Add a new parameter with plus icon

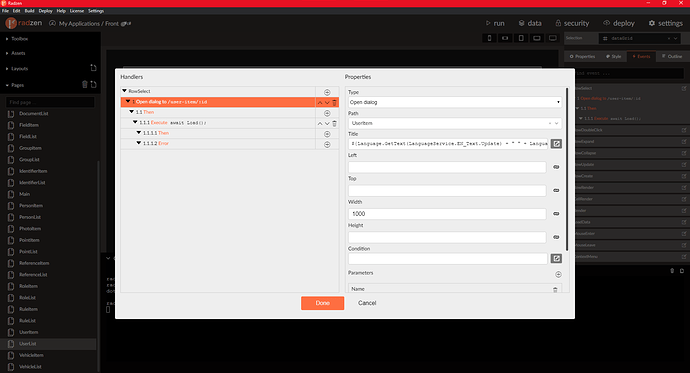pos(558,274)
